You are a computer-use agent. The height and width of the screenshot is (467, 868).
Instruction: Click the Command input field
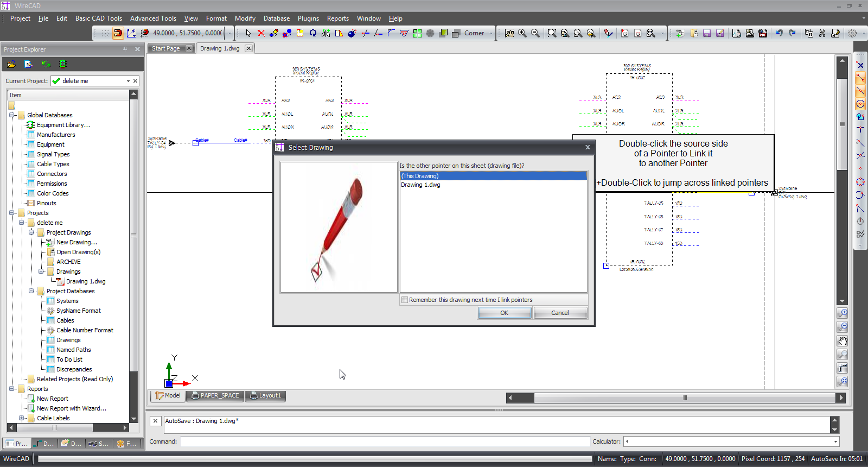[385, 441]
